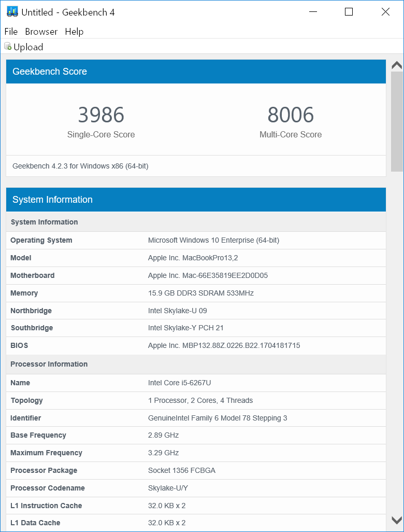Select the single-core score 3986

pos(101,115)
